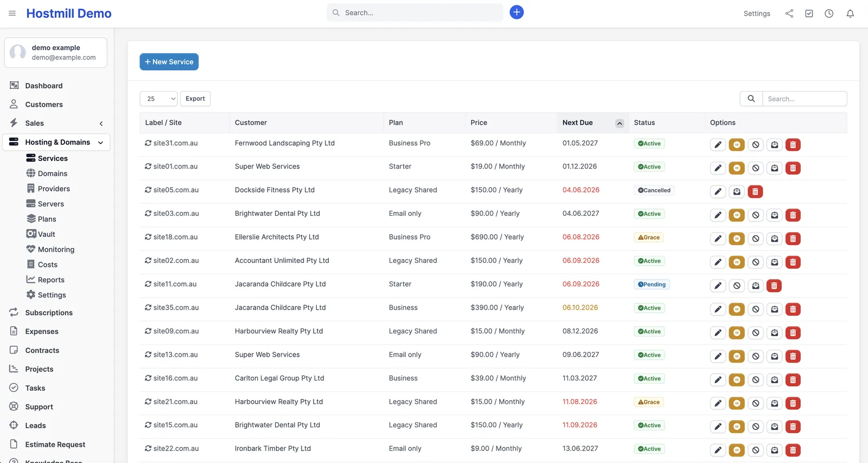Viewport: 868px width, 463px height.
Task: Click Dockside Fitness Pty Ltd customer
Action: [x=275, y=190]
